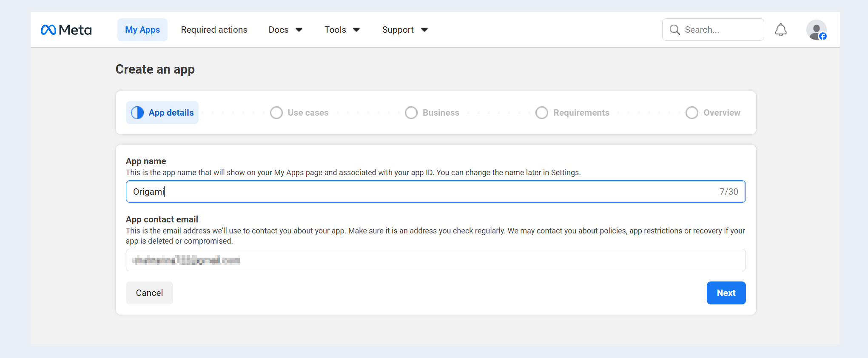Image resolution: width=868 pixels, height=358 pixels.
Task: Click the Meta logo
Action: 66,30
